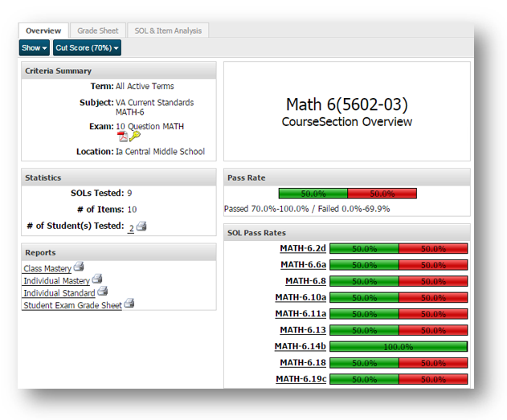Open the MATH-6.18 standard link
The height and width of the screenshot is (420, 507).
pos(303,363)
